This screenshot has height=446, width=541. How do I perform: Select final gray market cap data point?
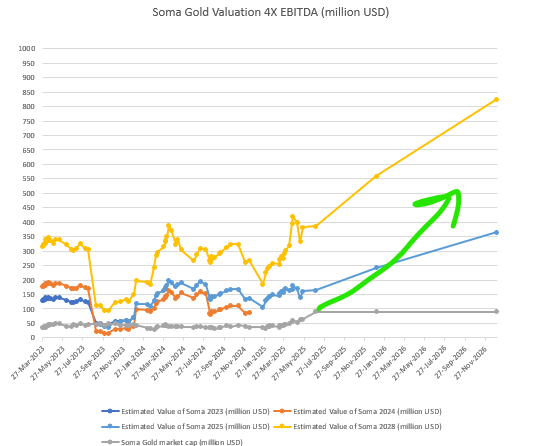[496, 311]
